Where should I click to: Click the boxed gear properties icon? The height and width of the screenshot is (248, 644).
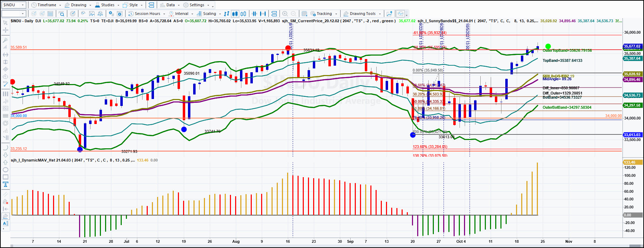click(120, 14)
